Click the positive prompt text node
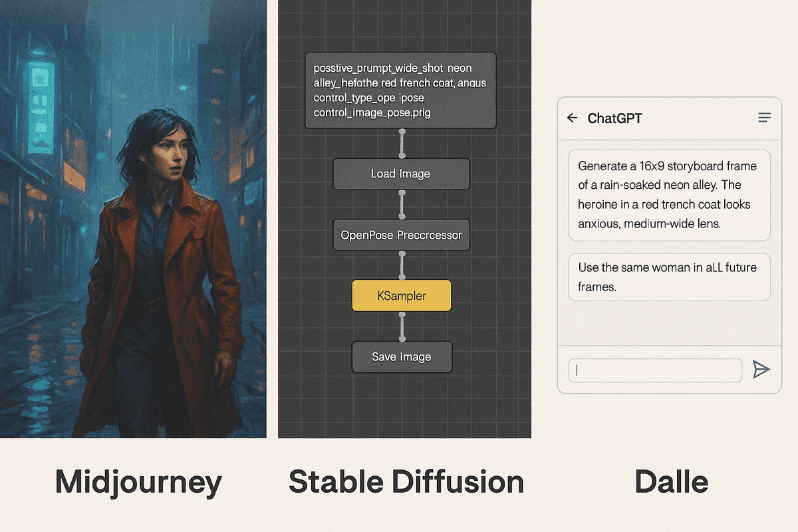Viewport: 798px width, 532px height. point(400,90)
